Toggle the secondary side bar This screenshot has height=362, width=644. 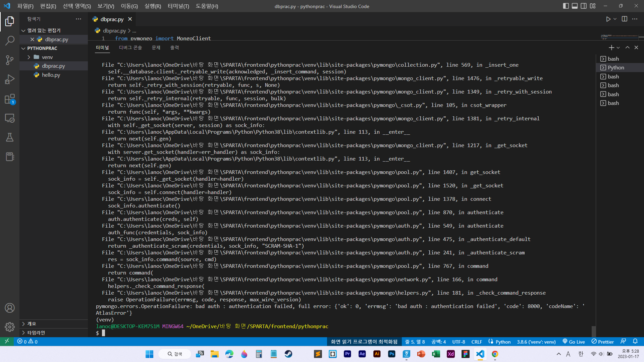[x=584, y=6]
